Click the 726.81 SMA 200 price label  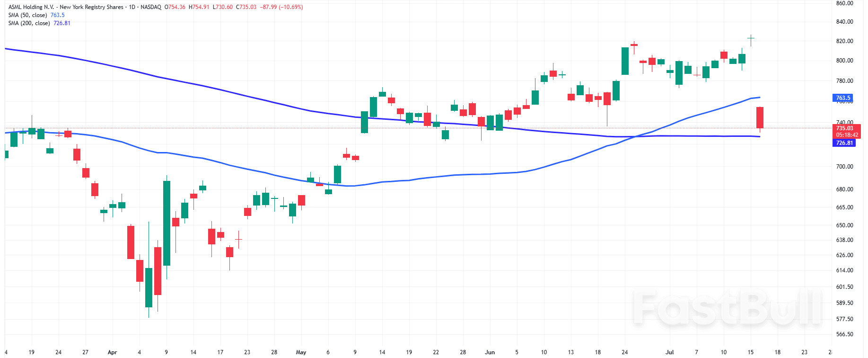843,143
